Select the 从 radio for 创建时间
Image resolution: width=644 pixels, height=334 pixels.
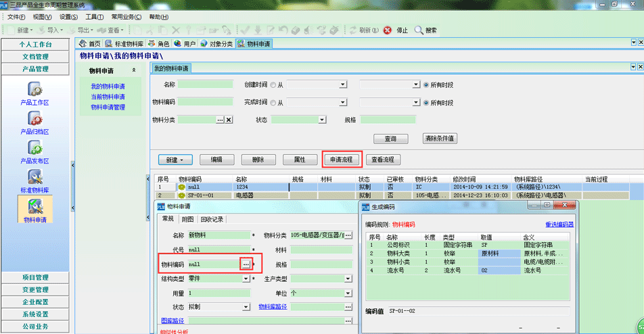pyautogui.click(x=273, y=85)
